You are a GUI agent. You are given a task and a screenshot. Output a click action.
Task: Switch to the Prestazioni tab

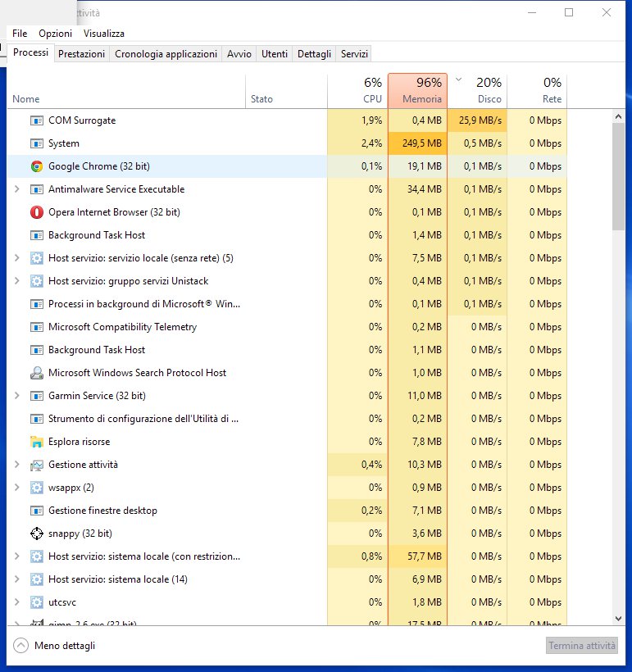pos(81,54)
